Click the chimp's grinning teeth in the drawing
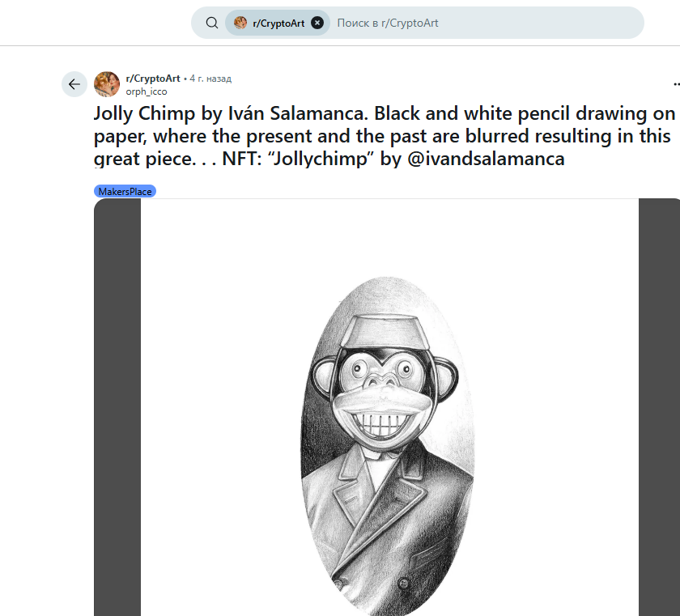This screenshot has height=616, width=680. (389, 423)
